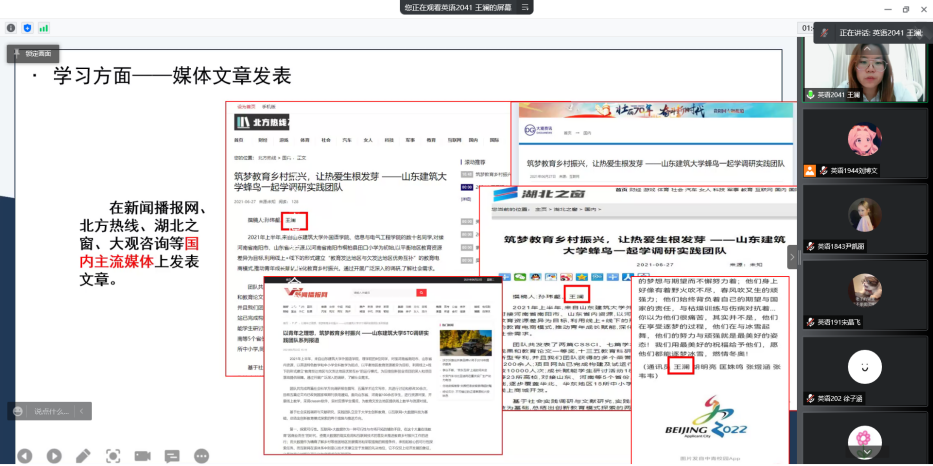The width and height of the screenshot is (933, 466).
Task: Open the emoji picker in the chat bar
Action: (18, 411)
